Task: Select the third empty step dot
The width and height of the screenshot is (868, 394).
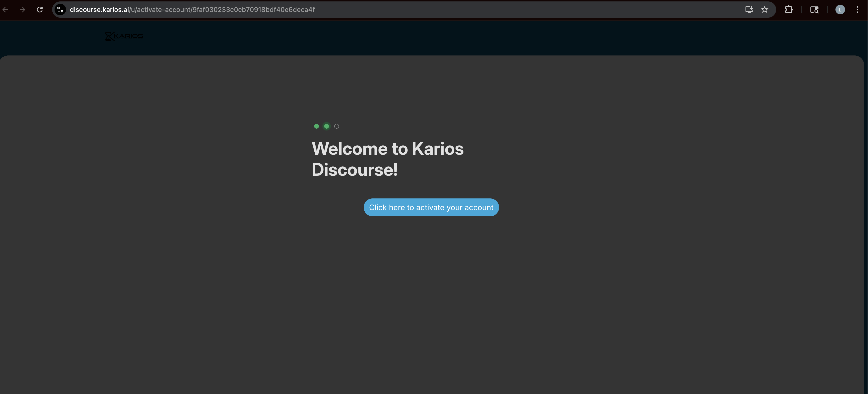Action: (x=337, y=126)
